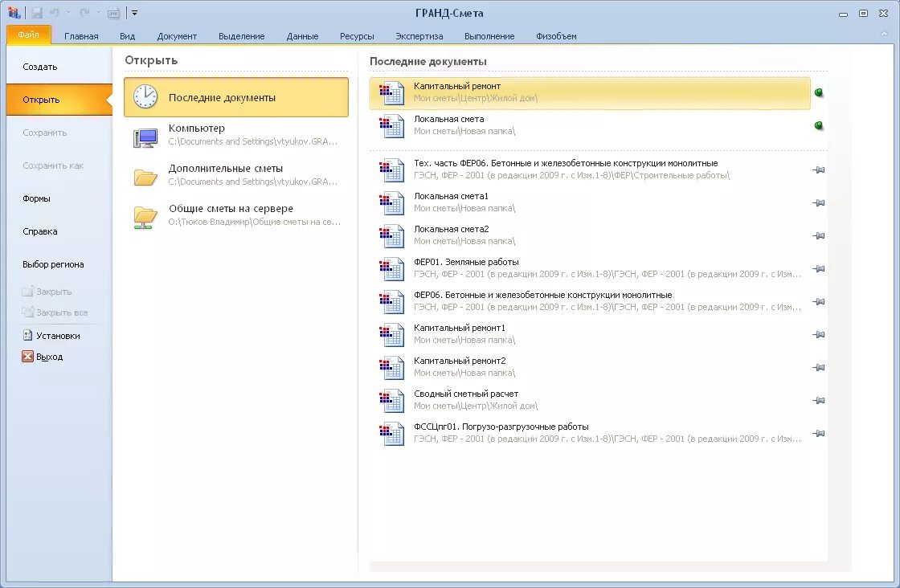The image size is (900, 588).
Task: Click document icon for Сводный сметный расчет
Action: coord(391,400)
